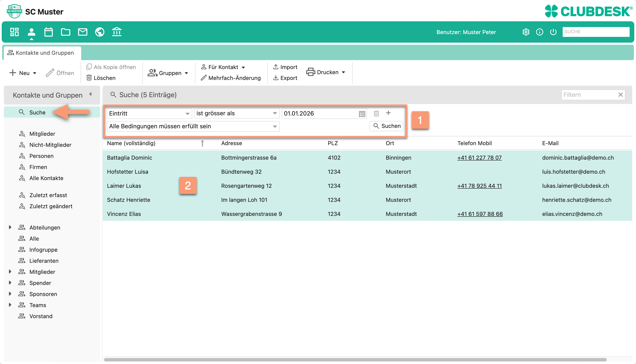This screenshot has height=364, width=636.
Task: Click the logout power icon
Action: (x=553, y=32)
